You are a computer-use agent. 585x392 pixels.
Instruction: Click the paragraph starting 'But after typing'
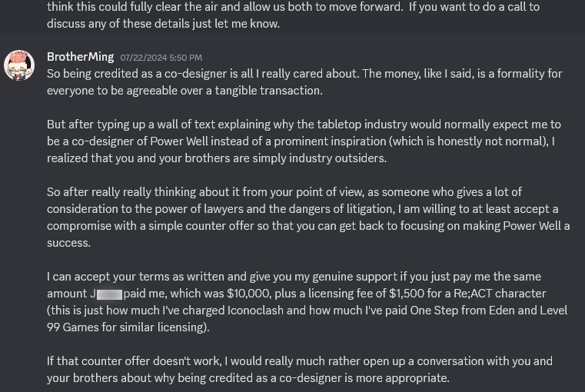pos(304,141)
